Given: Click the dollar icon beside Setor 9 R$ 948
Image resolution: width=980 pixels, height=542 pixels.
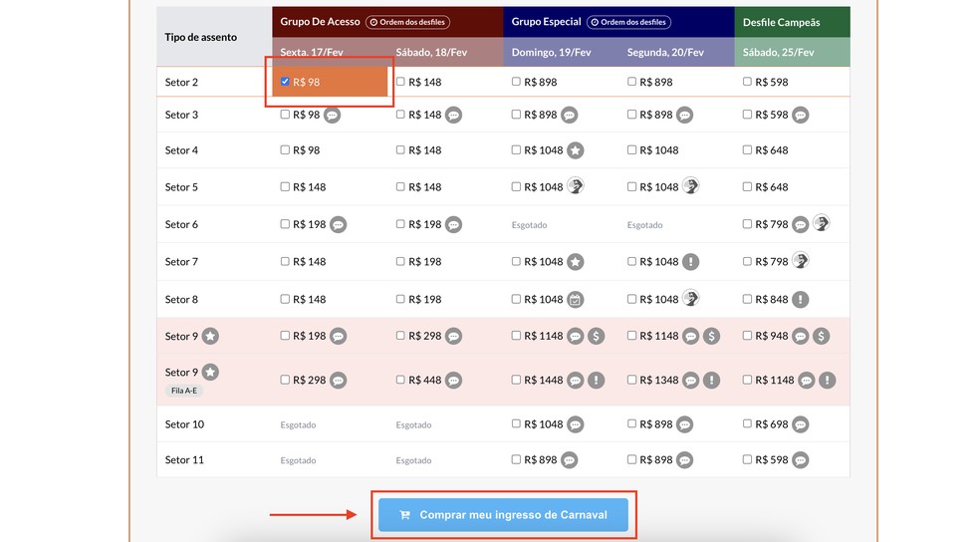Looking at the screenshot, I should point(822,337).
